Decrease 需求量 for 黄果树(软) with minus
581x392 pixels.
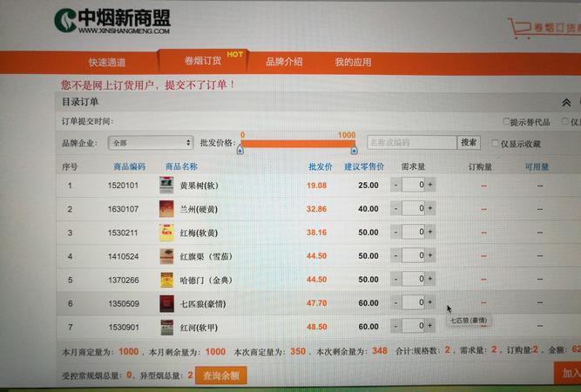coord(395,185)
